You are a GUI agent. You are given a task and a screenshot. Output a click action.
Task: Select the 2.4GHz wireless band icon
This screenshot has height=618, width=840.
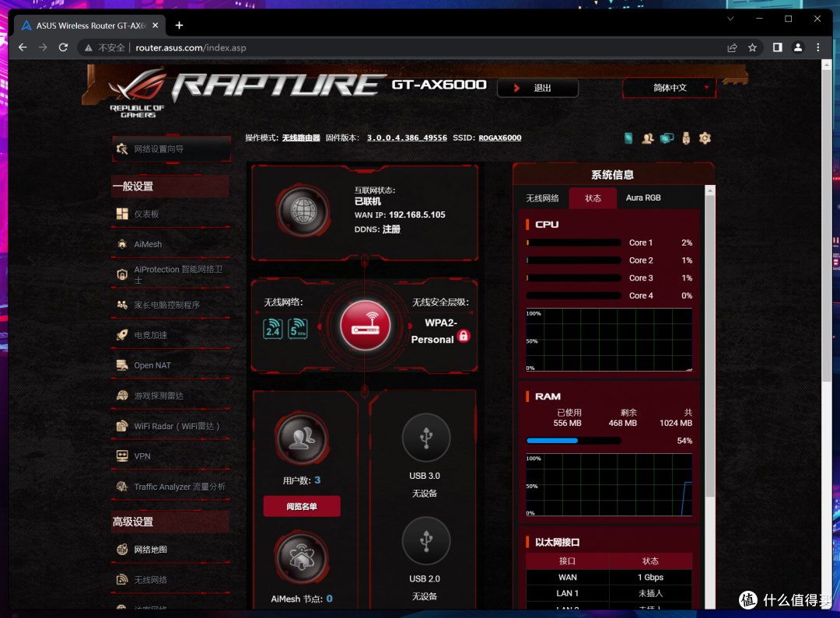pyautogui.click(x=272, y=329)
